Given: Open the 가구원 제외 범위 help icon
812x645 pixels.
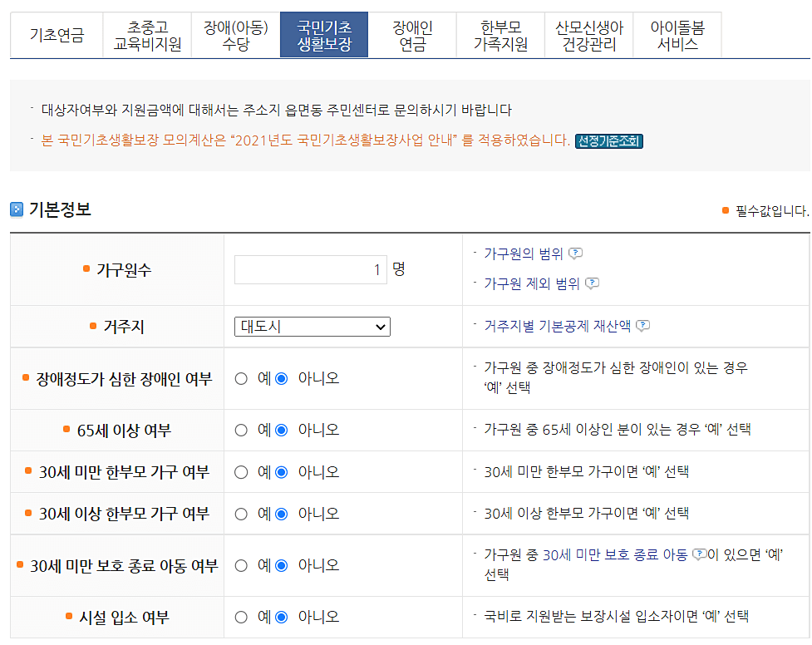Looking at the screenshot, I should (x=592, y=284).
